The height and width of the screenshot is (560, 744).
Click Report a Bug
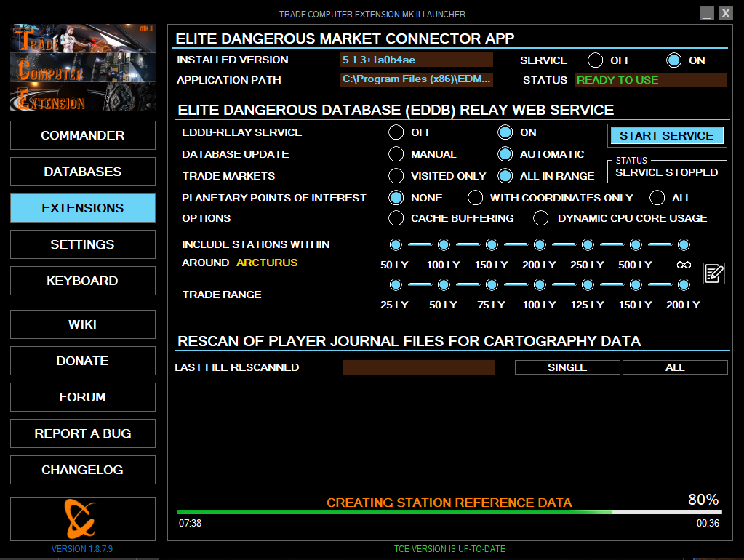pos(83,433)
